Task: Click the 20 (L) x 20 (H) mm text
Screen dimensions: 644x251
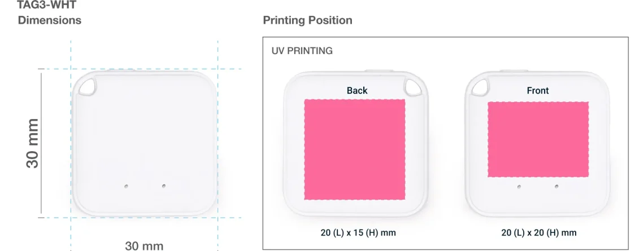Action: [x=539, y=232]
